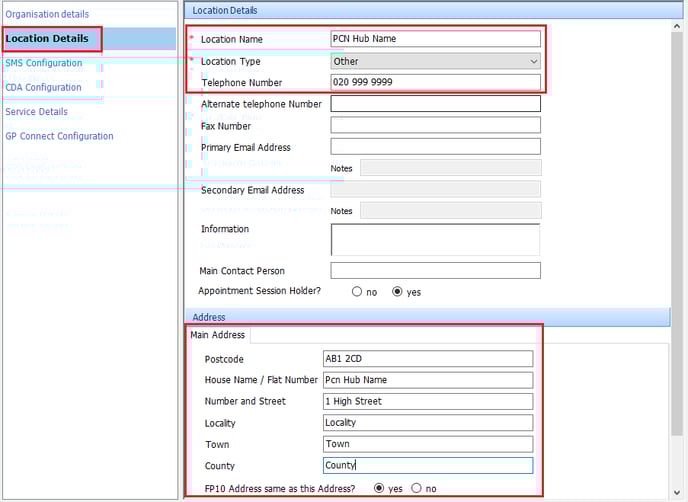Click the Postcode field

427,359
